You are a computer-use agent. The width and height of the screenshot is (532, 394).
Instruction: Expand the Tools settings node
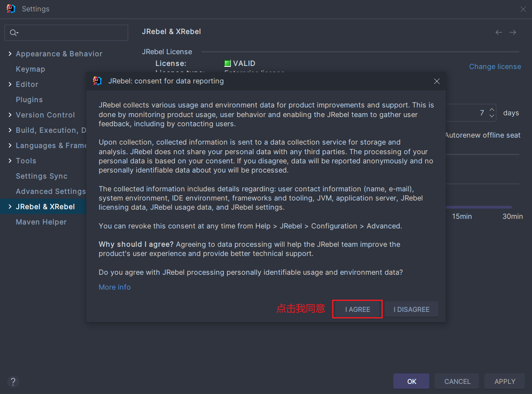pyautogui.click(x=10, y=161)
